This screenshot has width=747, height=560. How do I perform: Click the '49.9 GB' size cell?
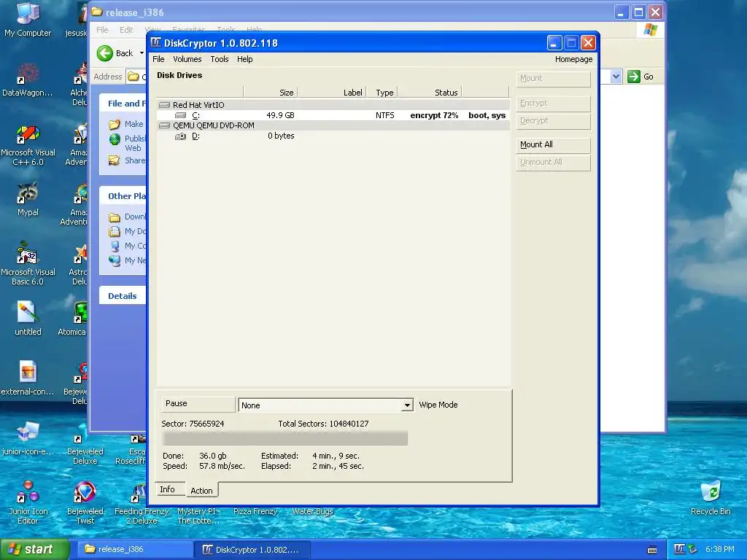click(280, 115)
